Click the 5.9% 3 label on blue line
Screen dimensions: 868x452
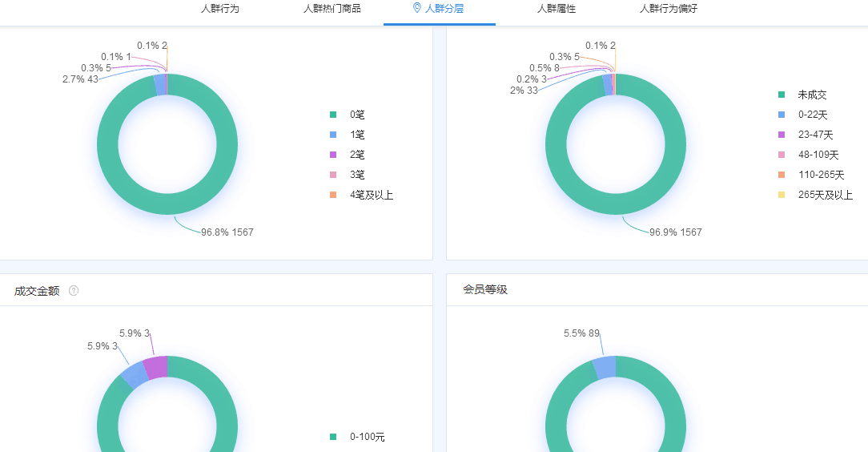(102, 345)
